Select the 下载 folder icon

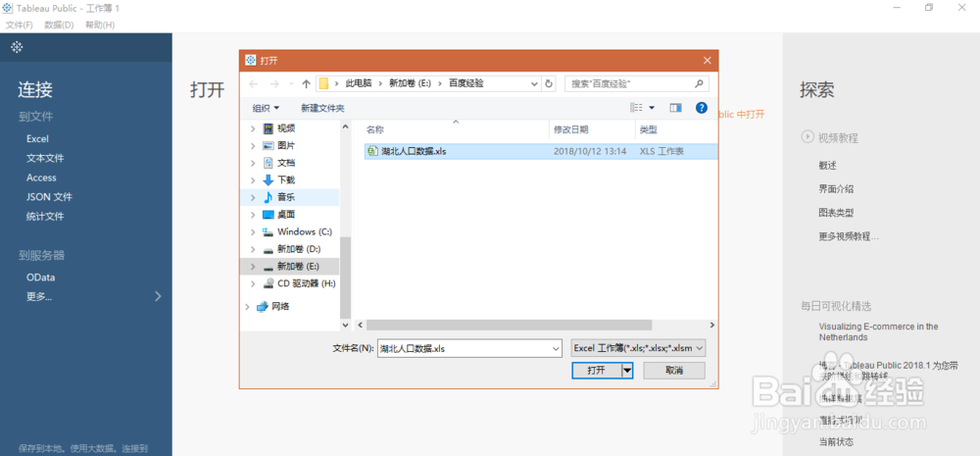point(269,179)
